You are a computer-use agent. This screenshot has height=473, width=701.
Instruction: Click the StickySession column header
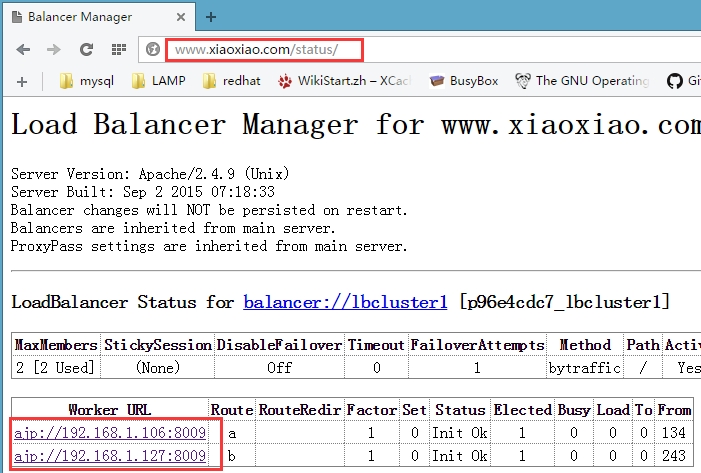click(158, 345)
